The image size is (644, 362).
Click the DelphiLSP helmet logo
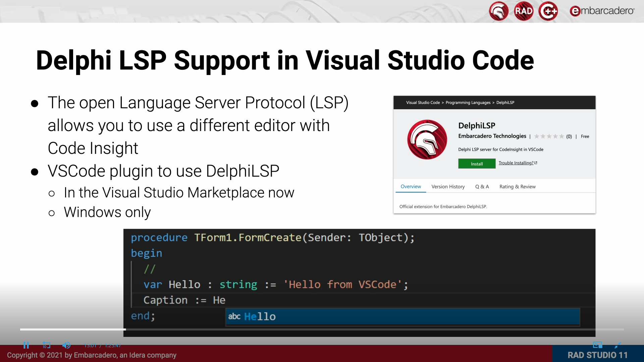[427, 139]
